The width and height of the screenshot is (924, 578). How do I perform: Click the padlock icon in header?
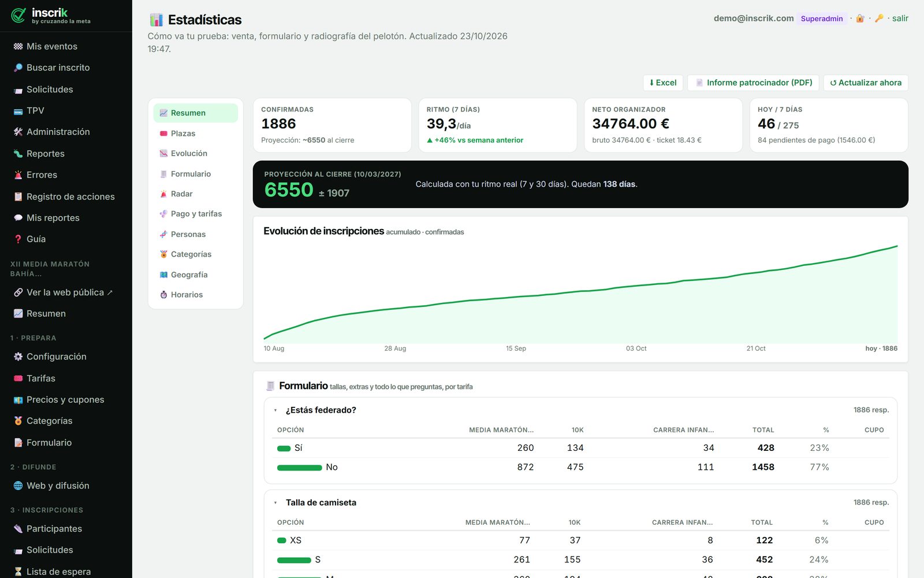860,18
